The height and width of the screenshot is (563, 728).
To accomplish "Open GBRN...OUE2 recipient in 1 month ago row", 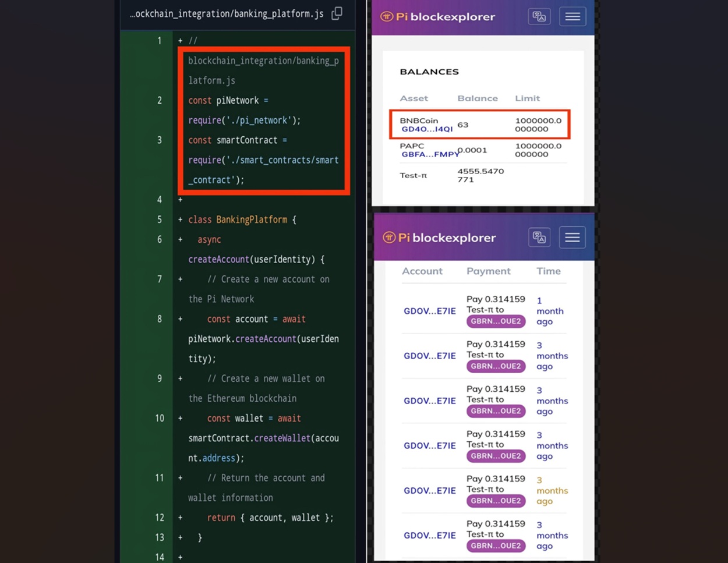I will (x=496, y=321).
